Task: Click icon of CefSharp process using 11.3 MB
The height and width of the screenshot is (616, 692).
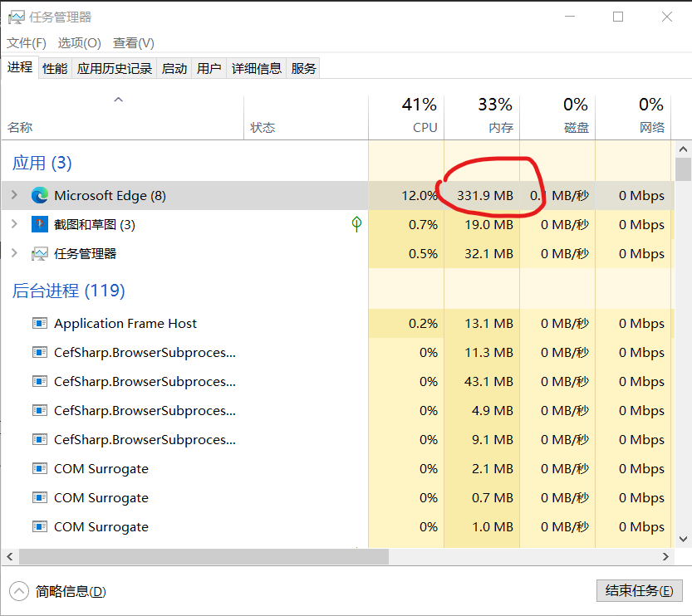Action: point(40,353)
